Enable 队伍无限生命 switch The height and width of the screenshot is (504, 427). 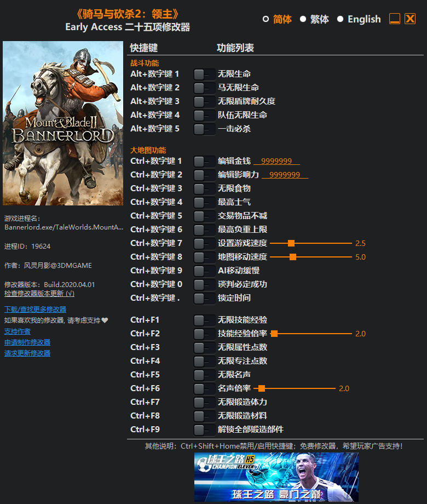pyautogui.click(x=204, y=116)
